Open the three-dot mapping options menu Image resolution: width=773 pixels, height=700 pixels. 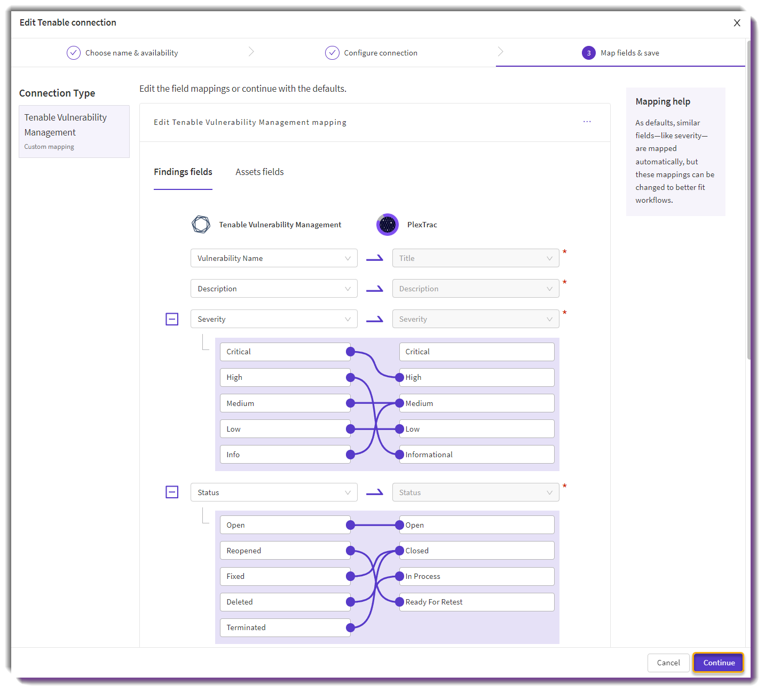[x=587, y=122]
